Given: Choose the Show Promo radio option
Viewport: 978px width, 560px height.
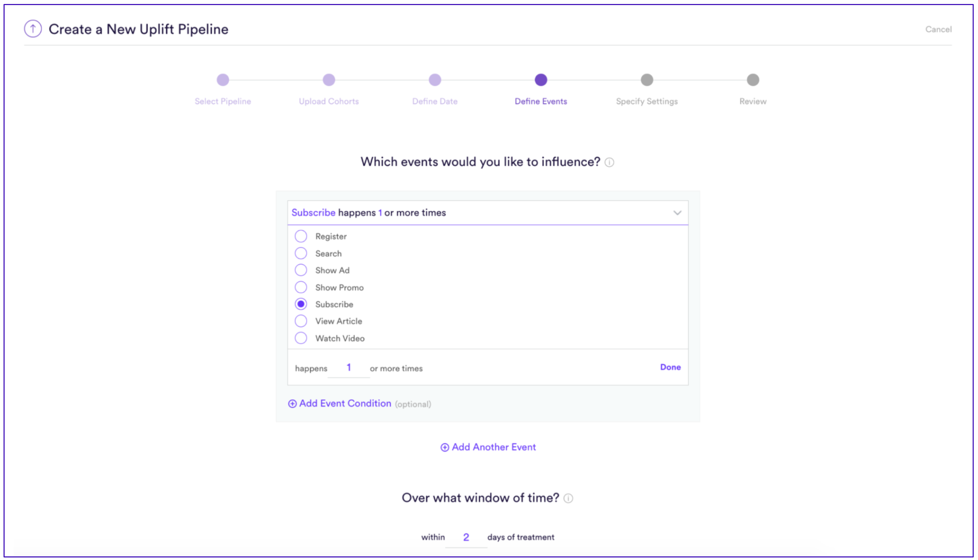Looking at the screenshot, I should coord(301,287).
